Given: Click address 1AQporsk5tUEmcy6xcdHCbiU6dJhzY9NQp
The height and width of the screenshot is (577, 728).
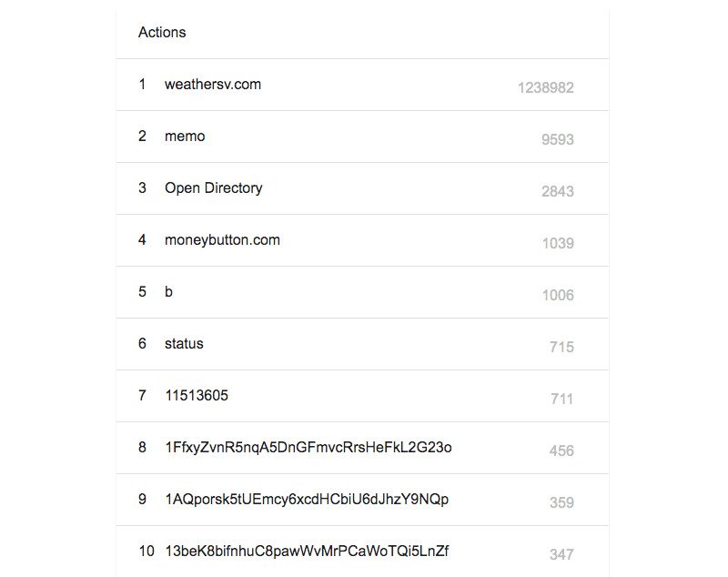Looking at the screenshot, I should click(306, 500).
